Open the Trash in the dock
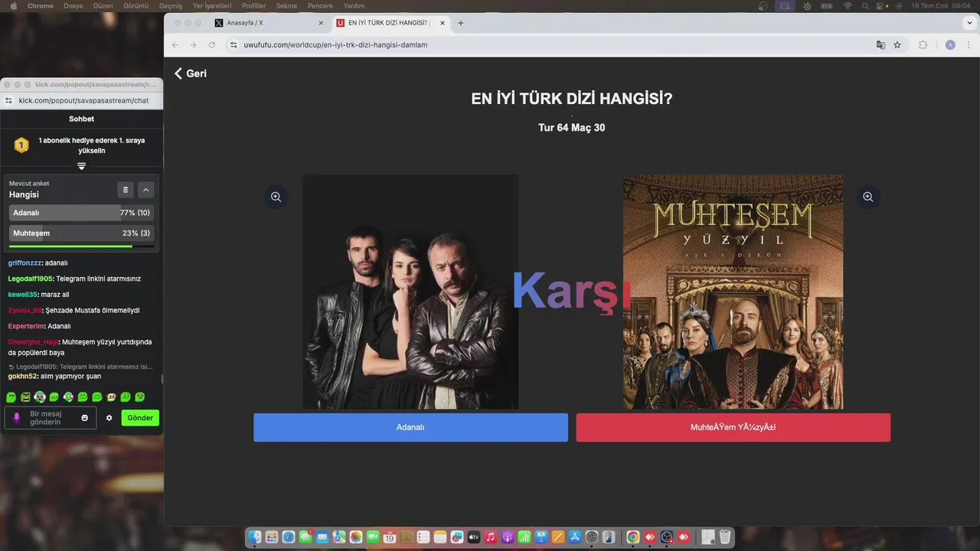This screenshot has height=551, width=980. (725, 537)
